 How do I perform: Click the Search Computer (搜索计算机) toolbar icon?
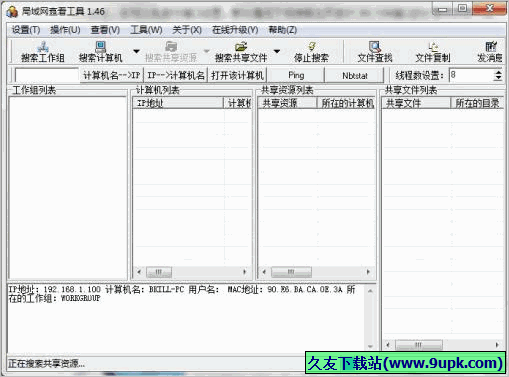[x=100, y=52]
